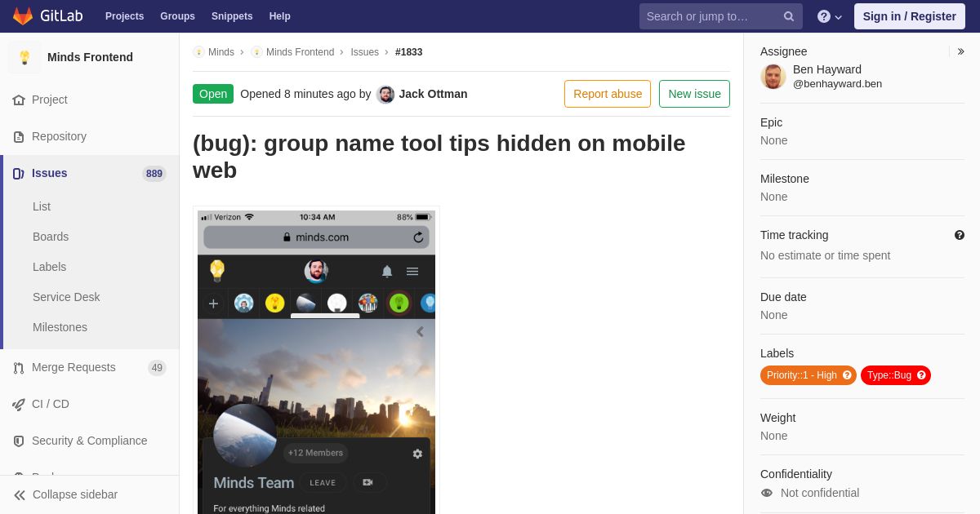Open Repository section icon

tap(19, 136)
